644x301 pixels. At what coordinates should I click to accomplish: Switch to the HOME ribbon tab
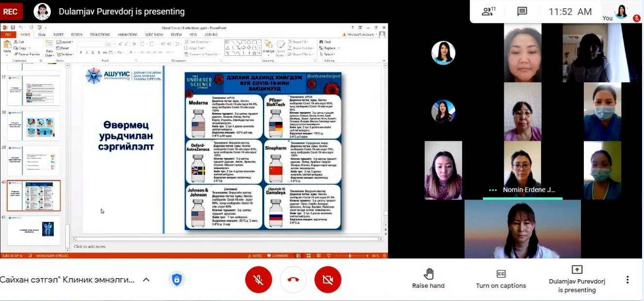click(x=25, y=34)
